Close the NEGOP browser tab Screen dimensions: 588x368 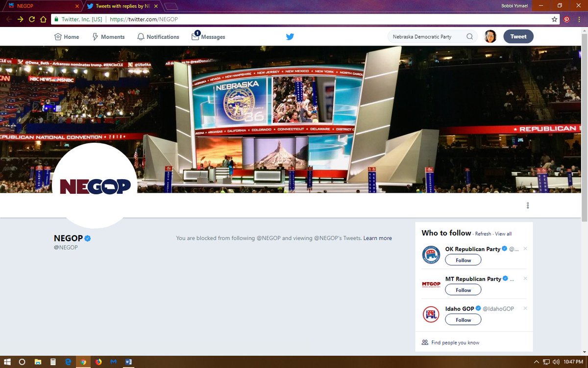click(x=76, y=6)
